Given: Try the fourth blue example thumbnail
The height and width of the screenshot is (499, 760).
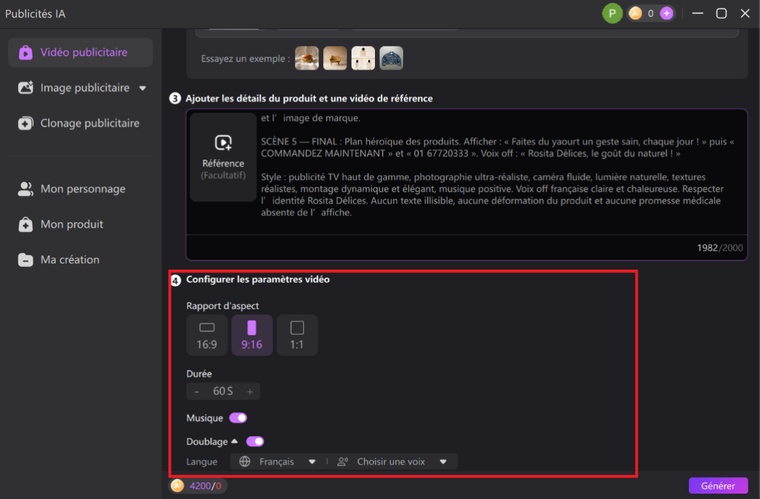Looking at the screenshot, I should tap(391, 58).
